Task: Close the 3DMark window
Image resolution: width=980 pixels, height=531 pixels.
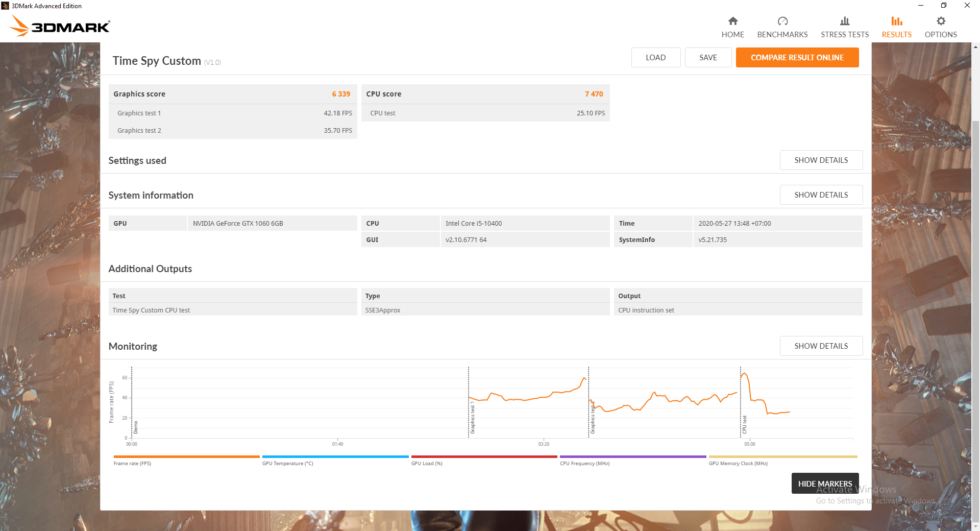Action: [x=967, y=6]
